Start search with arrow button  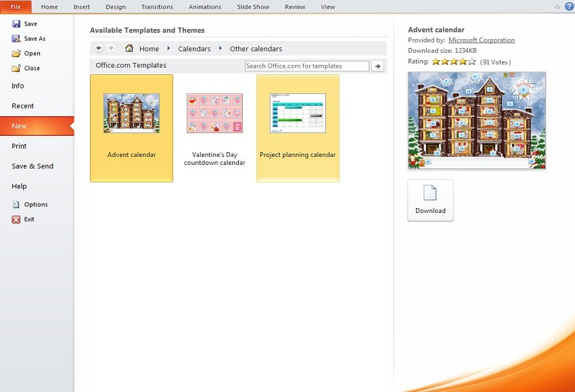click(x=378, y=66)
